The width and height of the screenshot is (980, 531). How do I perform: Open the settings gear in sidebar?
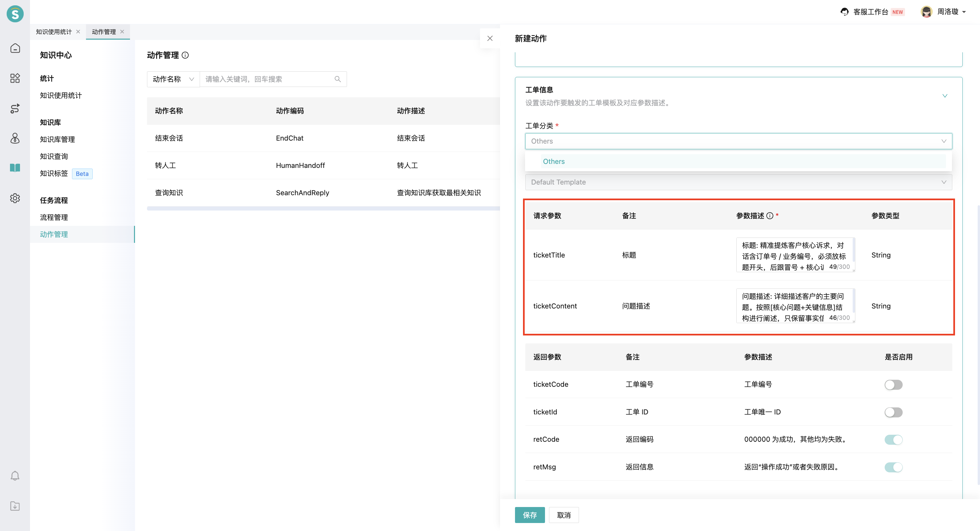[x=15, y=198]
